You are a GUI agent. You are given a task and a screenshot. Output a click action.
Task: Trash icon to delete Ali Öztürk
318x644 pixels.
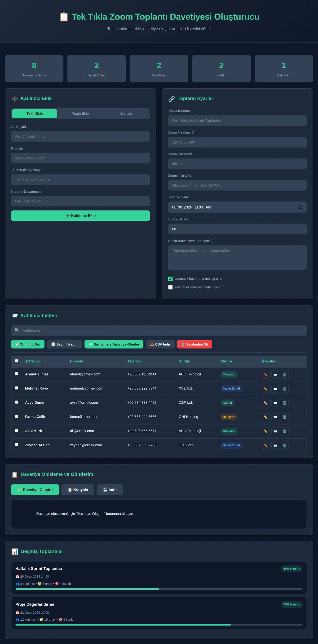pyautogui.click(x=285, y=431)
